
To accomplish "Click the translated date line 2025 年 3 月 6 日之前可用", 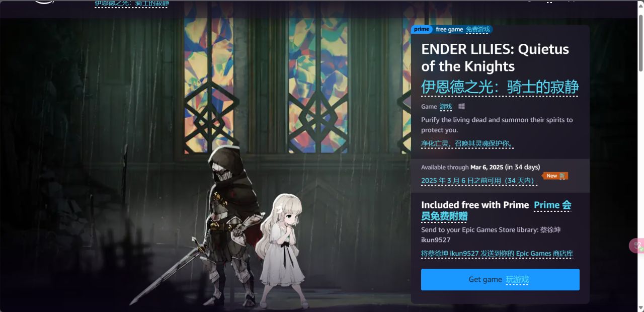I will (x=479, y=181).
